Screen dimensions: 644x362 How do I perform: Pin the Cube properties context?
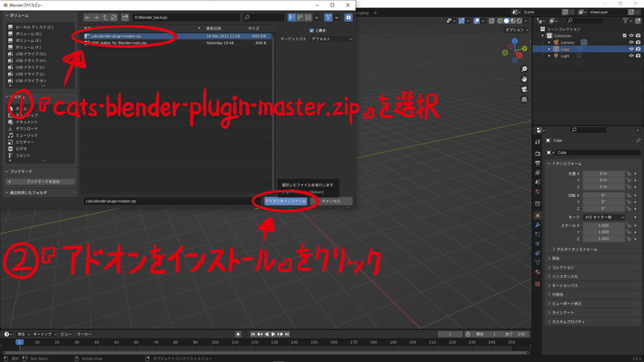point(638,140)
